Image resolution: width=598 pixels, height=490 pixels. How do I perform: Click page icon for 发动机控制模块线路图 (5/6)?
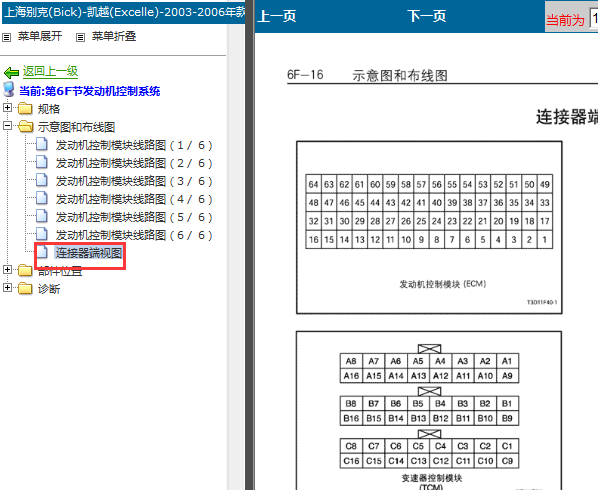(42, 216)
